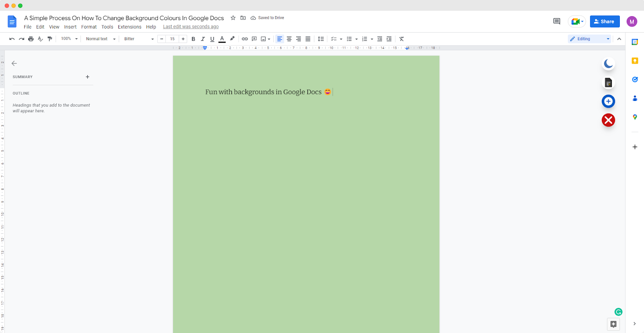Open comment history
Image resolution: width=644 pixels, height=333 pixels.
coord(557,21)
